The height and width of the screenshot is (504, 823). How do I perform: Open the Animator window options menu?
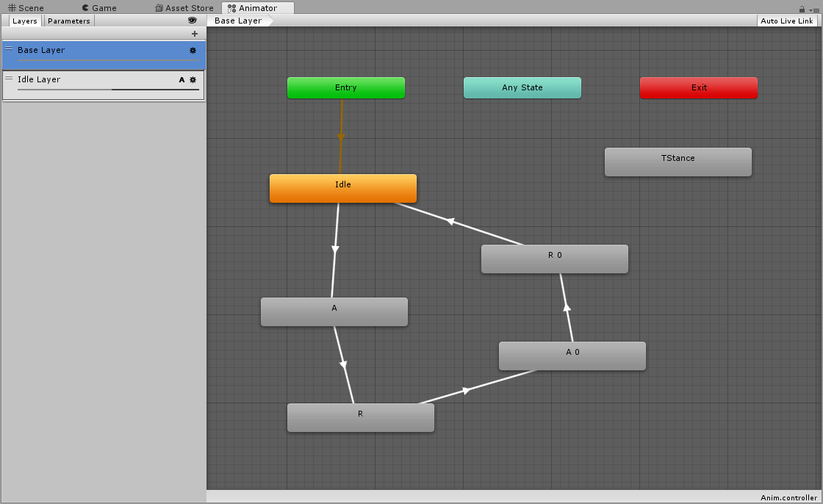tap(814, 9)
